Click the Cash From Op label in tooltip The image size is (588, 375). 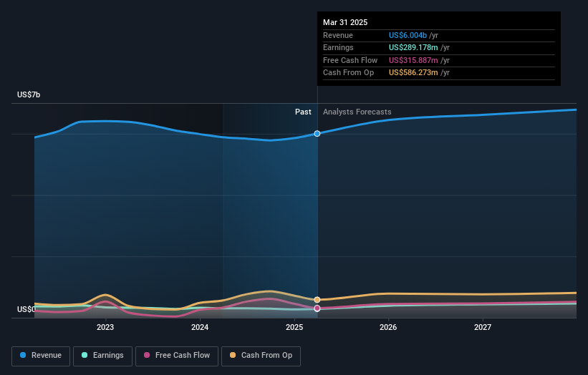pyautogui.click(x=348, y=73)
